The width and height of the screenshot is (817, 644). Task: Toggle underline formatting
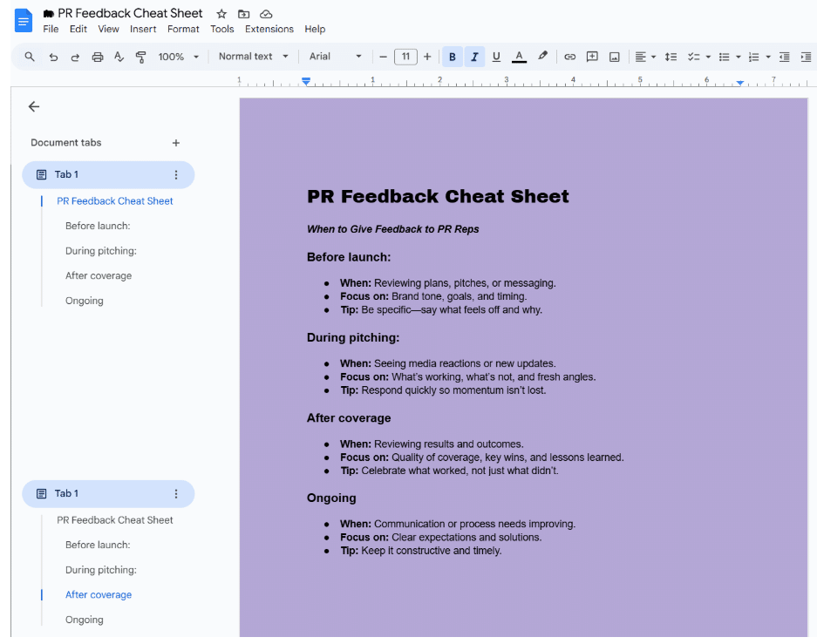coord(496,57)
